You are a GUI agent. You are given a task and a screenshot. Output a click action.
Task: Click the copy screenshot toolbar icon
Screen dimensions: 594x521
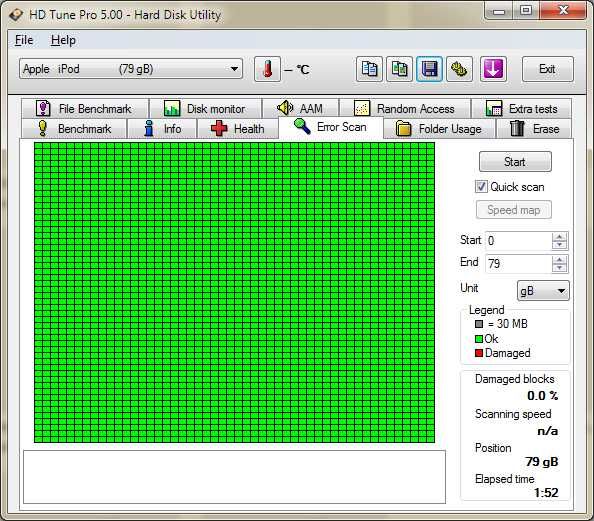click(x=399, y=69)
